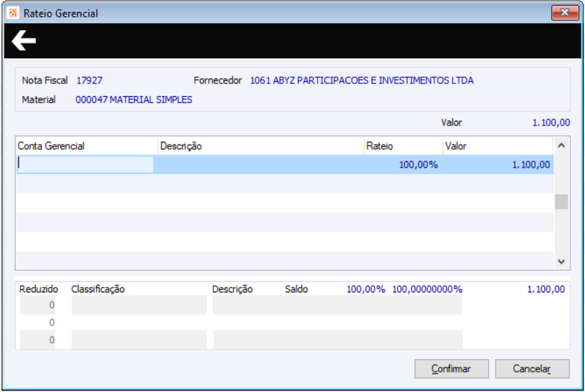The height and width of the screenshot is (392, 585).
Task: Click the Saldo 100,00% value
Action: coord(365,289)
